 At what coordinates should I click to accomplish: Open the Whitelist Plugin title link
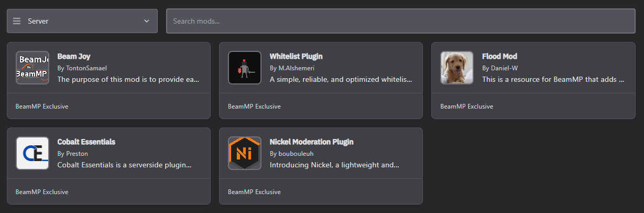pyautogui.click(x=296, y=56)
